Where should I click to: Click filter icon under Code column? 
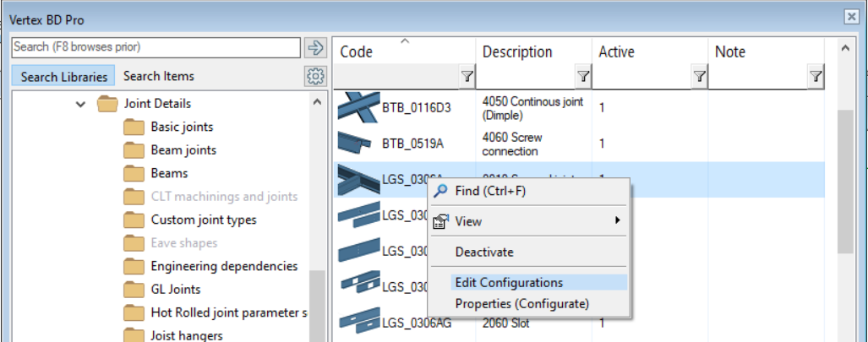[x=467, y=77]
